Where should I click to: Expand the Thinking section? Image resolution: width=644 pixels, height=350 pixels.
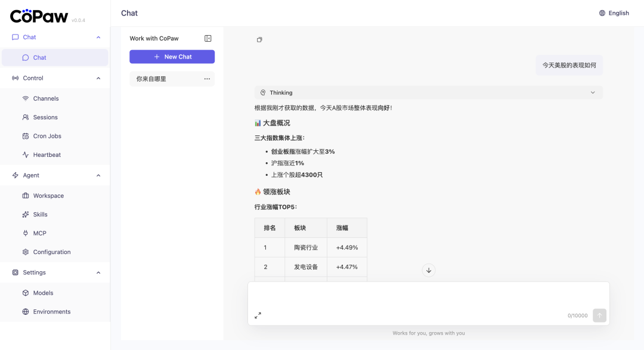tap(428, 92)
